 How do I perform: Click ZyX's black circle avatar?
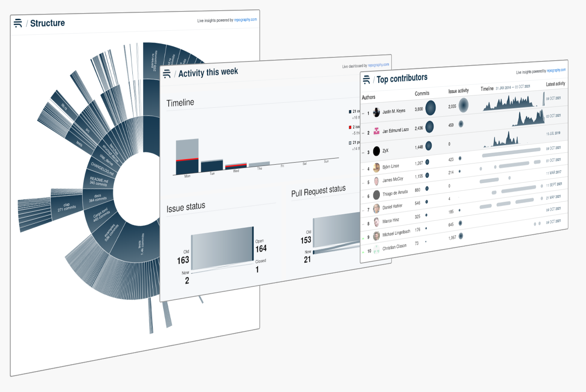376,152
